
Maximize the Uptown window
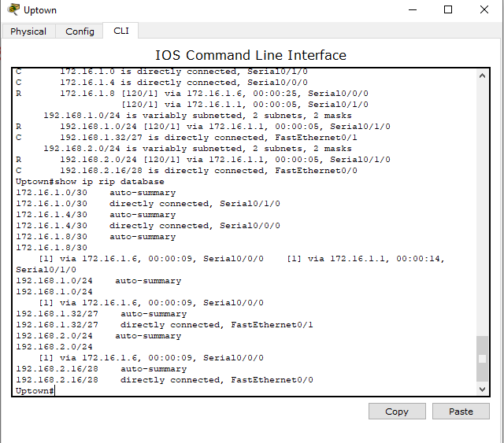[448, 10]
